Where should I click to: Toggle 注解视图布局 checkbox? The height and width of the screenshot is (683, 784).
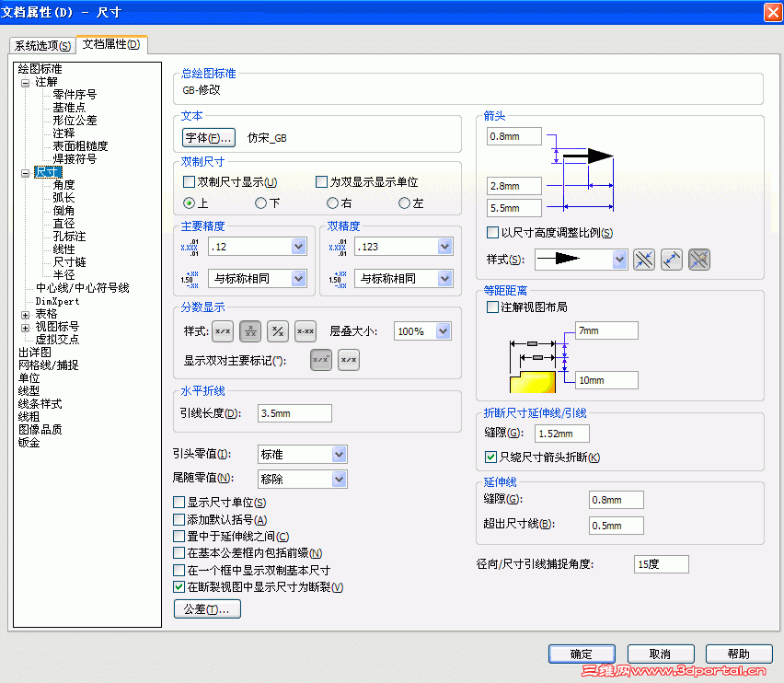point(492,307)
